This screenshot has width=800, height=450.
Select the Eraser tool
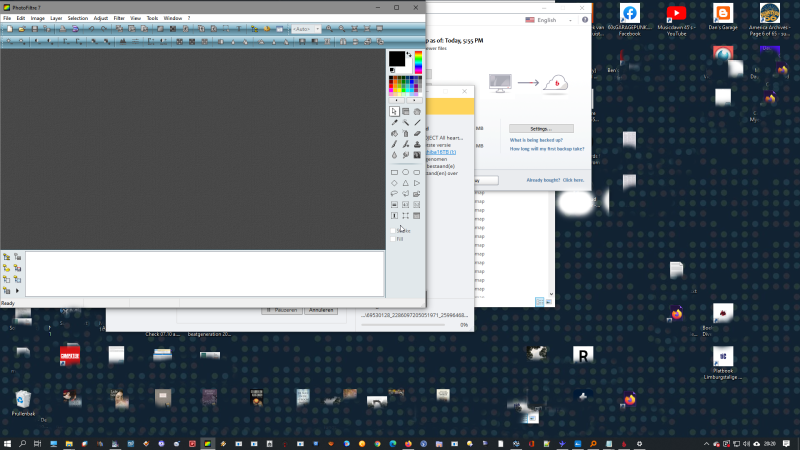point(416,133)
